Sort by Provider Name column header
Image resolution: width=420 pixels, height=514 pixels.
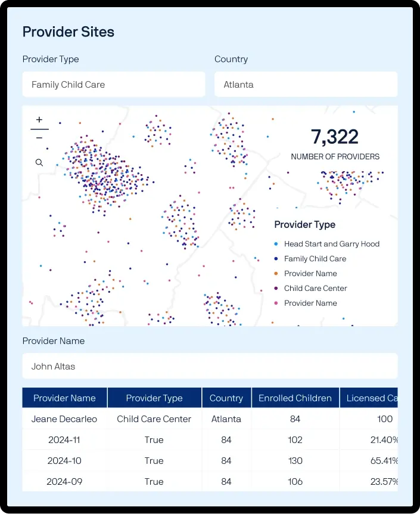[64, 398]
